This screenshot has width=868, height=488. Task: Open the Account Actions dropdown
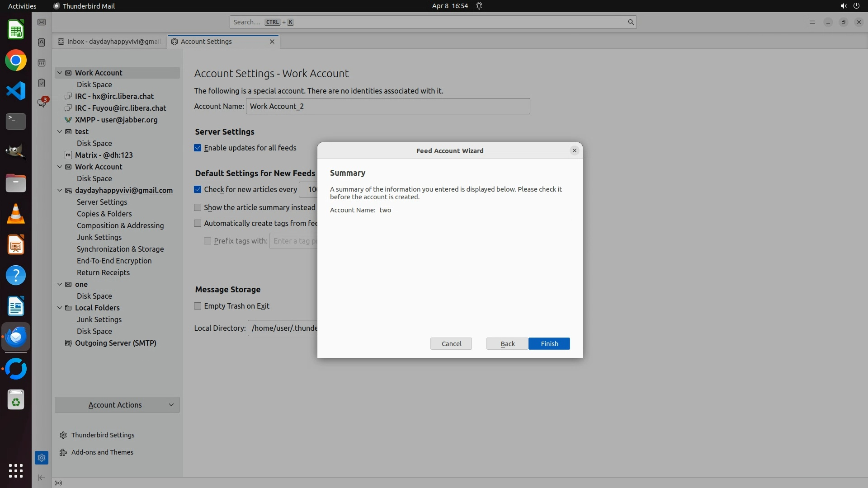[x=117, y=405]
